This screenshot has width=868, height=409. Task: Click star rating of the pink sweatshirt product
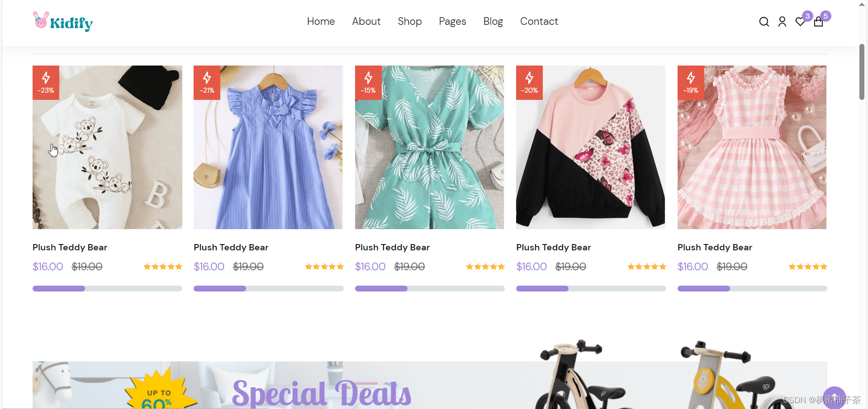[x=647, y=267]
